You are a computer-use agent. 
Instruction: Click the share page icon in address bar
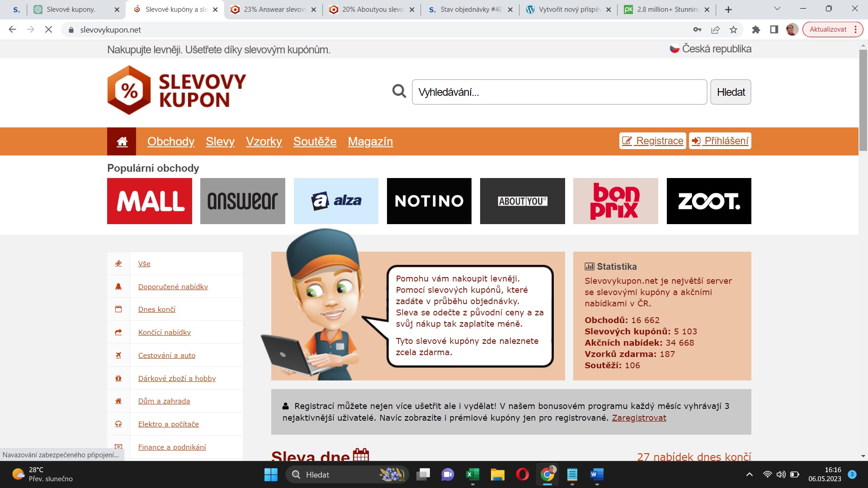[x=715, y=30]
